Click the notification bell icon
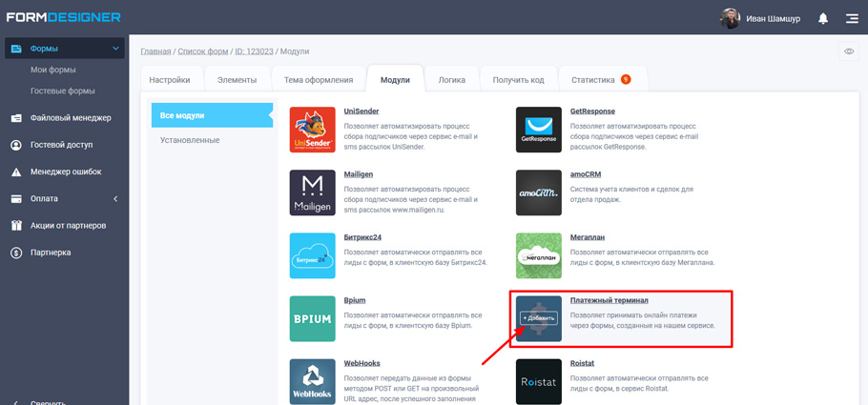This screenshot has height=405, width=868. (823, 18)
